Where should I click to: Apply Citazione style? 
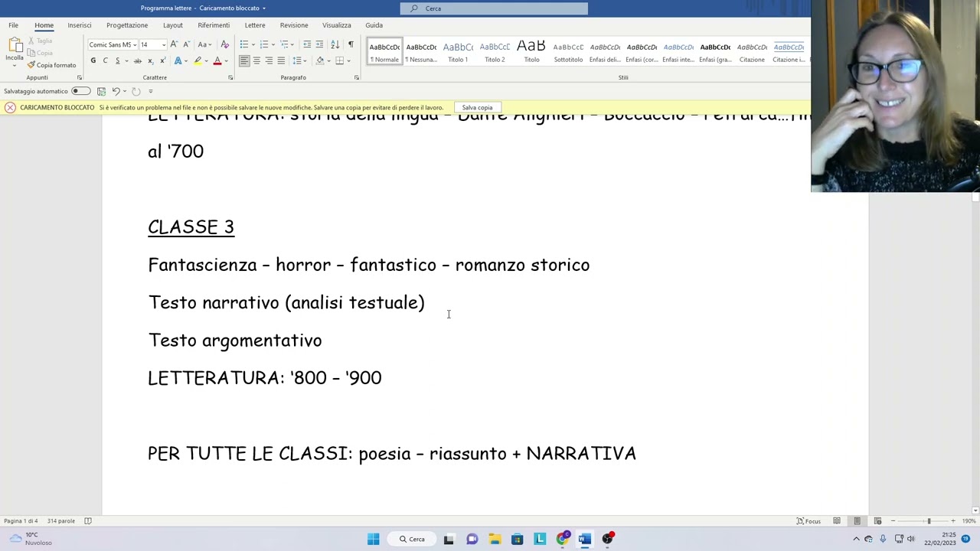point(752,52)
